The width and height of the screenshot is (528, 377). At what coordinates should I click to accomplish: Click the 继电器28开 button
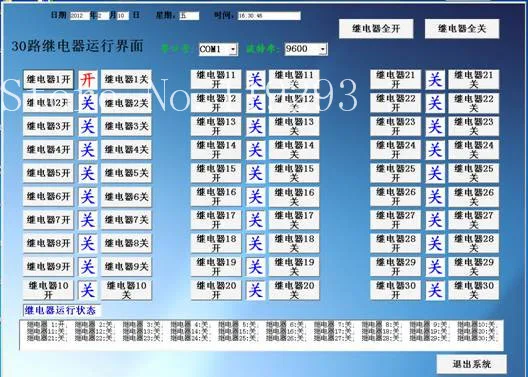click(x=395, y=243)
